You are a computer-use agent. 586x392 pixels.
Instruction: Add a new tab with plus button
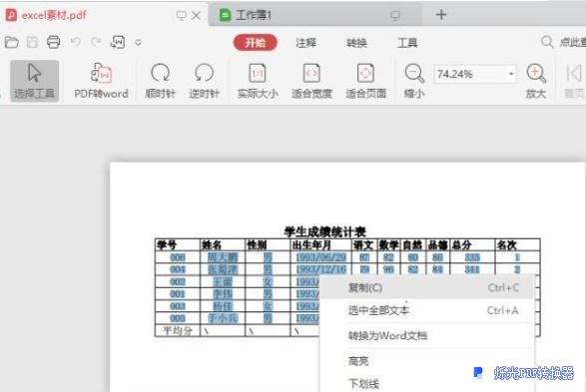(441, 15)
